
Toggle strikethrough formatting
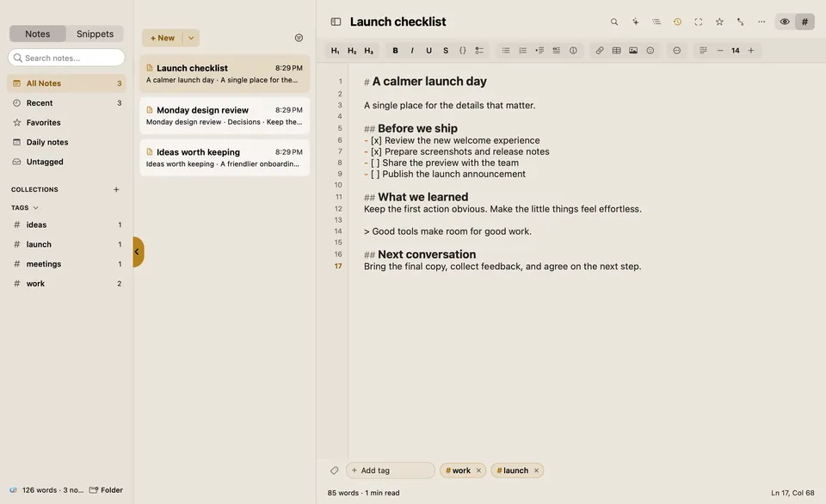pos(446,51)
